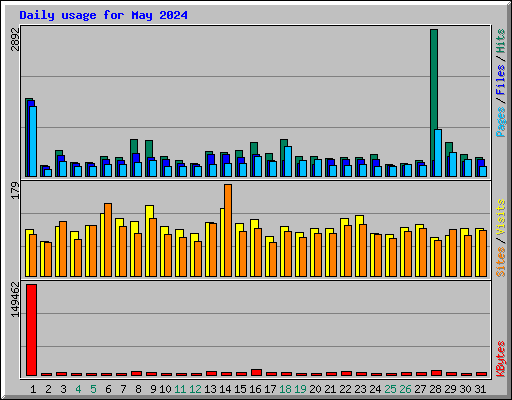Screen dimensions: 512x400
Task: Click green day 18 label
Action: click(x=285, y=389)
